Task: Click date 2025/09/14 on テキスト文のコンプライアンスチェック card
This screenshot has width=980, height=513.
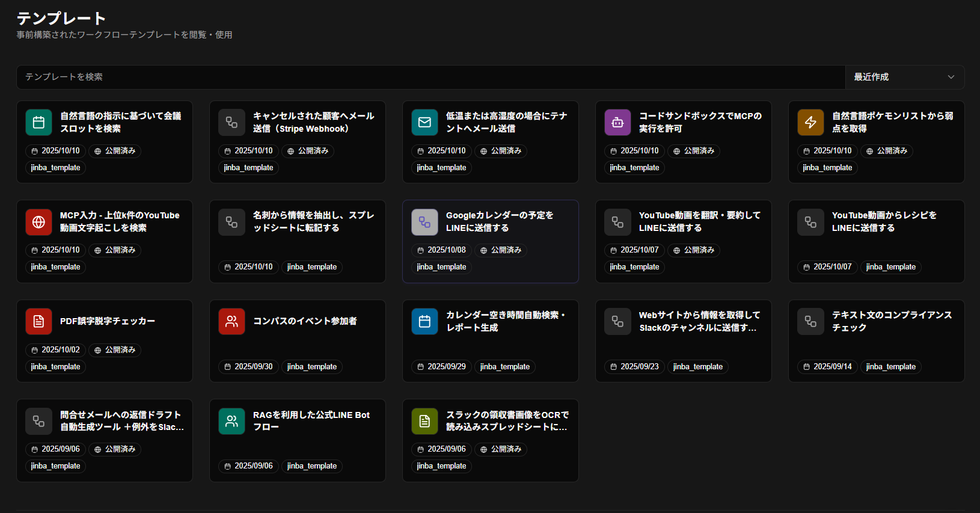Action: click(x=827, y=367)
